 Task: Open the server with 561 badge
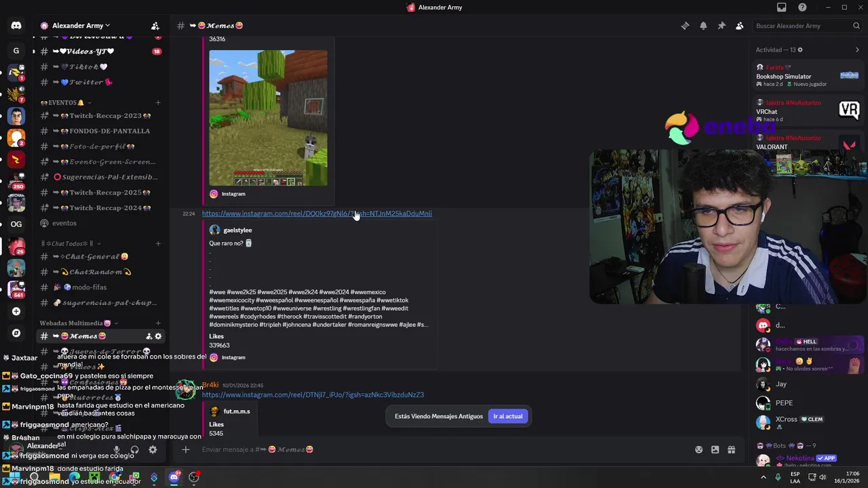click(x=16, y=289)
